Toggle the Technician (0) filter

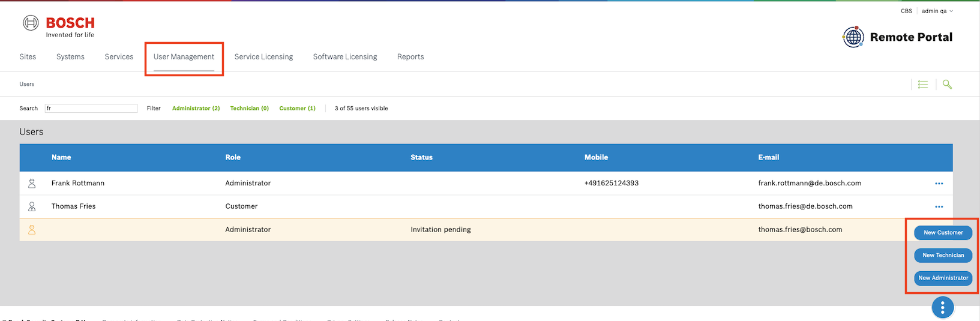[x=249, y=109]
